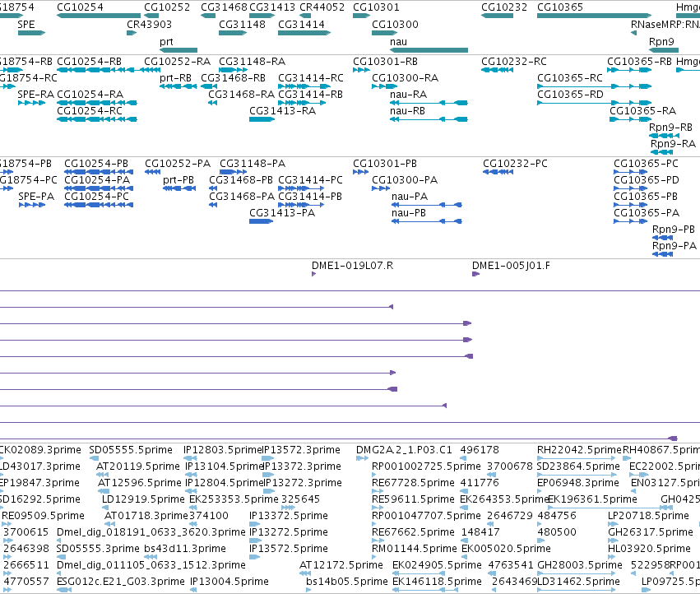700x594 pixels.
Task: Open protein prt-PB
Action: coord(178,180)
